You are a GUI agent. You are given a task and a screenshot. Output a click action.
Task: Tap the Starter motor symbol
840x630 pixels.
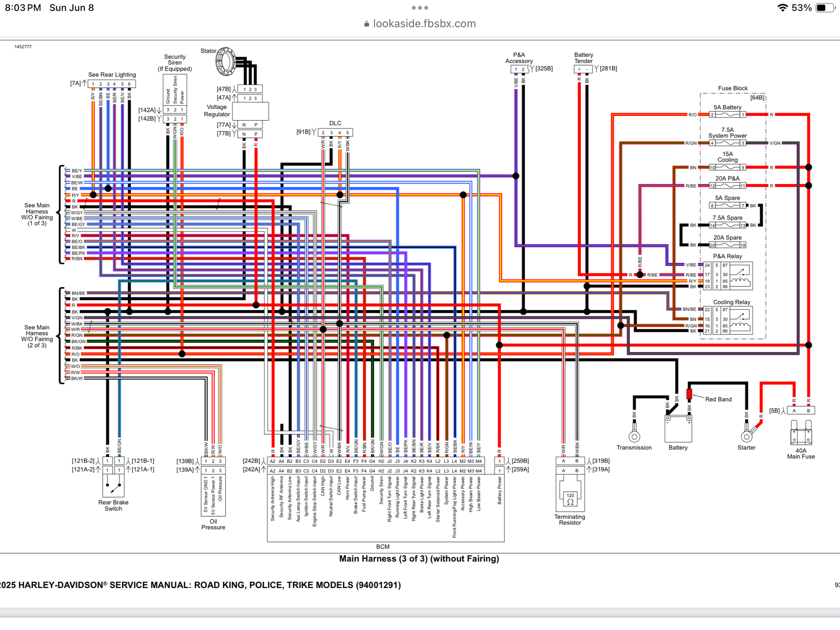[747, 436]
